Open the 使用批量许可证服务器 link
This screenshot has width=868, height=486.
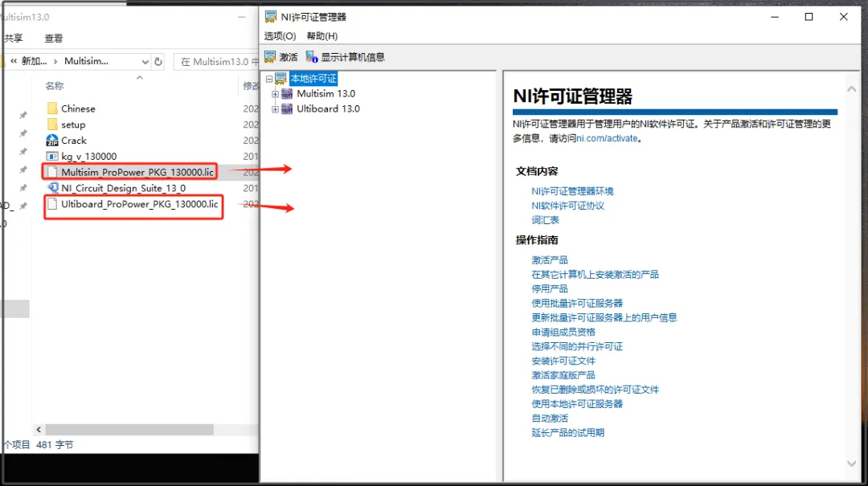pyautogui.click(x=577, y=303)
